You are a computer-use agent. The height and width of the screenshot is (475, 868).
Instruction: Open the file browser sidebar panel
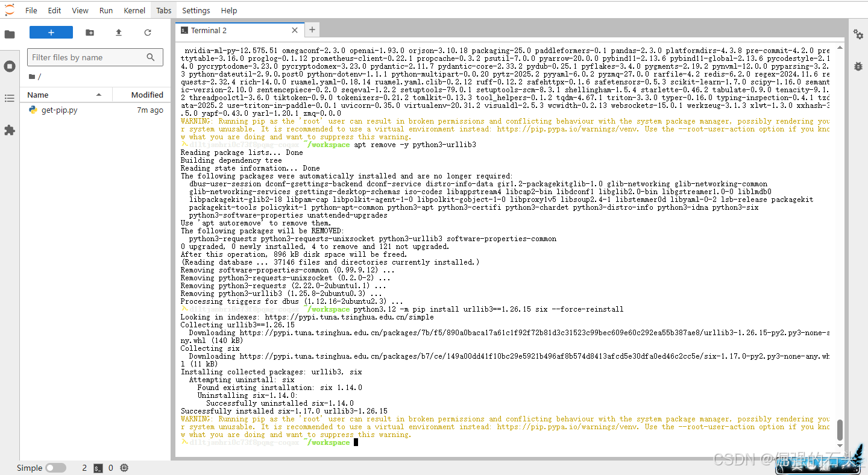click(10, 34)
